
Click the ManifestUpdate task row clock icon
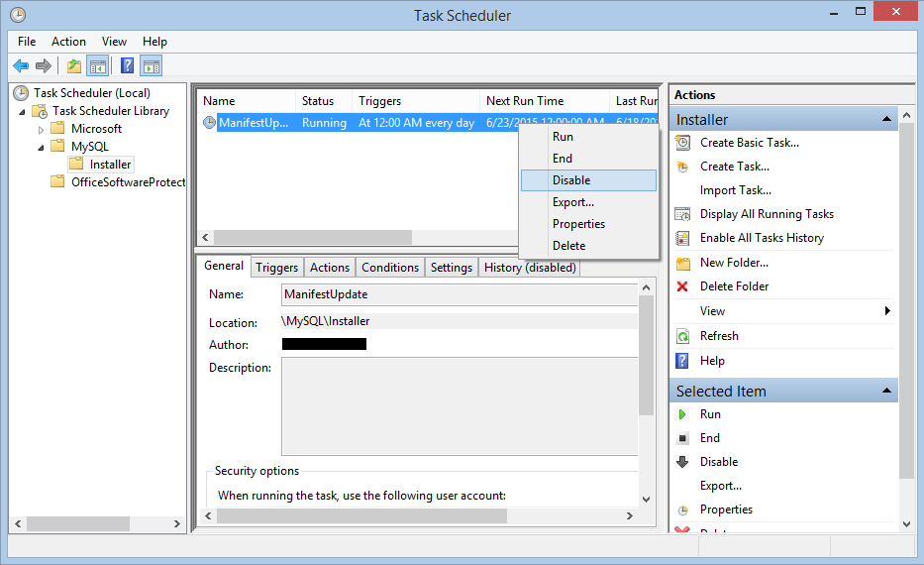click(209, 123)
